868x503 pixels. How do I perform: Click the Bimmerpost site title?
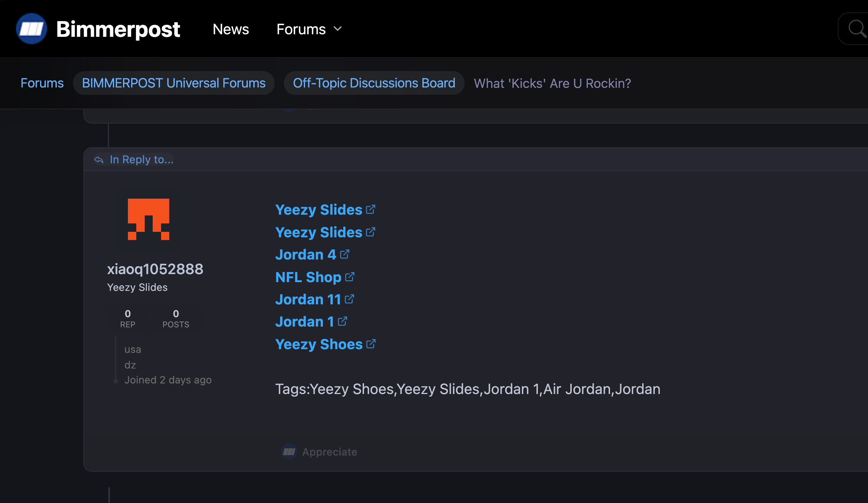click(118, 29)
